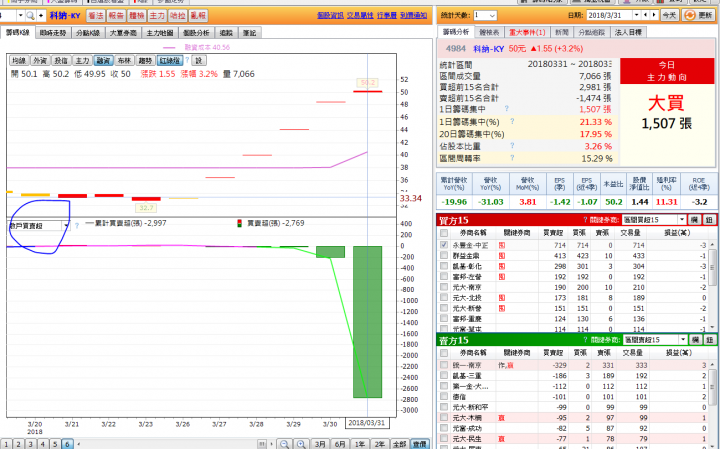The width and height of the screenshot is (720, 449).
Task: Click red flag icon in 凱基-彰化 row
Action: coord(502,266)
